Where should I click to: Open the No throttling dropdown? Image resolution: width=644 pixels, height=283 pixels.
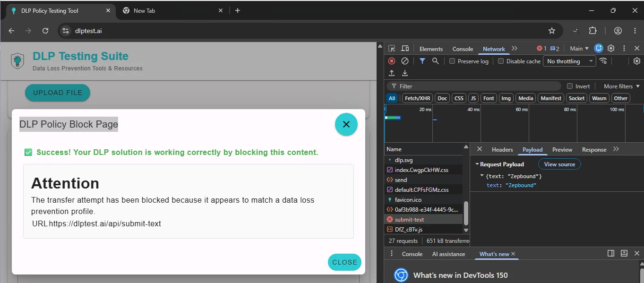[x=569, y=61]
